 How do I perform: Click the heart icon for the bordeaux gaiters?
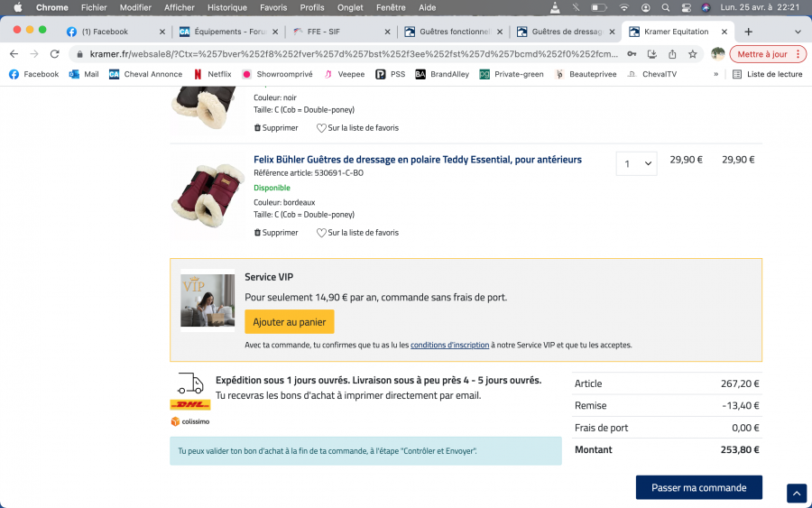coord(321,233)
